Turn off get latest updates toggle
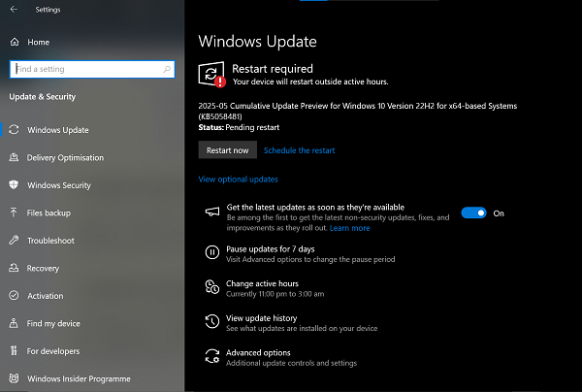This screenshot has height=392, width=582. pos(473,212)
